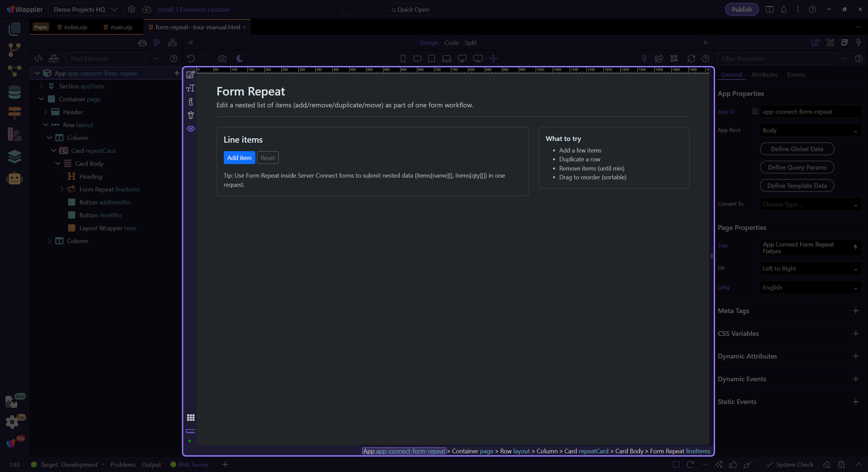868x472 pixels.
Task: Click the undo icon in design toolbar
Action: coord(191,58)
